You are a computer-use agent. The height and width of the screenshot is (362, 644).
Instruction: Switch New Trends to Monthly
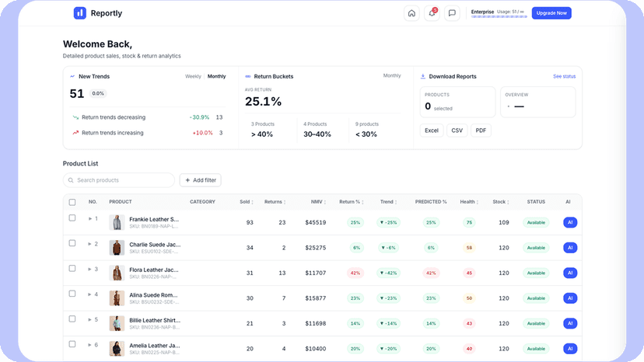[216, 76]
